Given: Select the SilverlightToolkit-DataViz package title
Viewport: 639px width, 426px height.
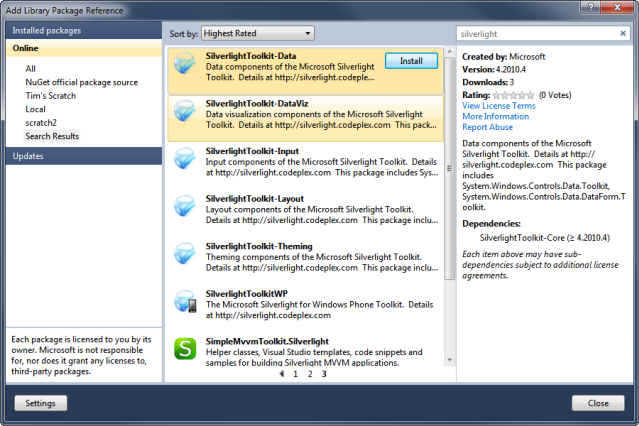Looking at the screenshot, I should point(257,104).
